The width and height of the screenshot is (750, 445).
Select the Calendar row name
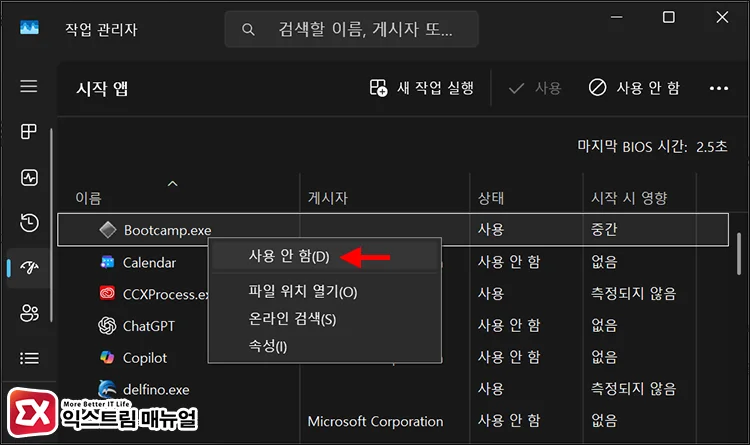[149, 262]
